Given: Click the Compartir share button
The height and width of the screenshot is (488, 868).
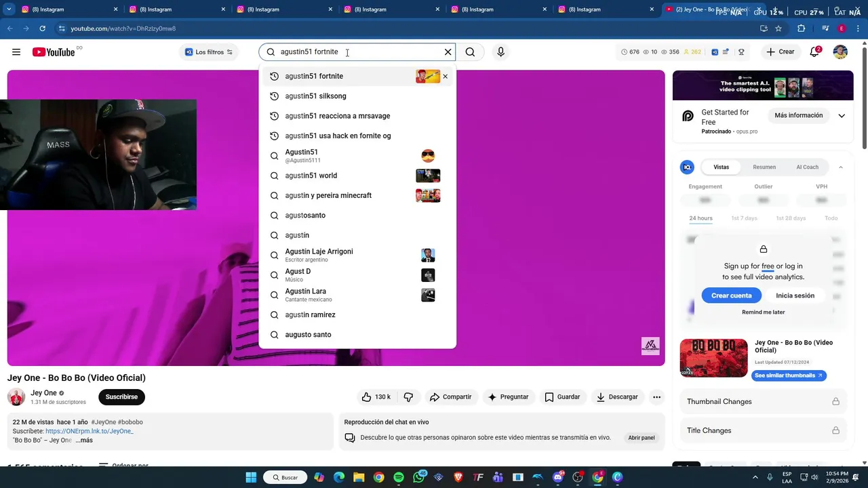Looking at the screenshot, I should pyautogui.click(x=450, y=397).
